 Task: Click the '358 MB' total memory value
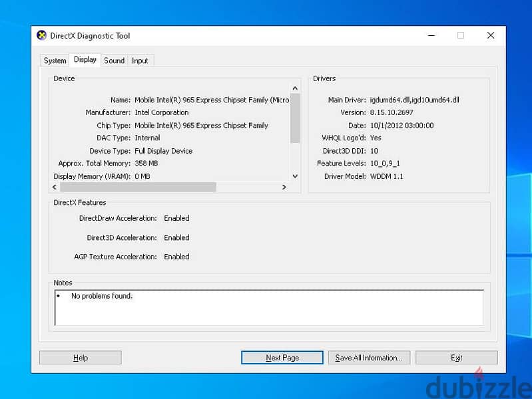click(146, 164)
